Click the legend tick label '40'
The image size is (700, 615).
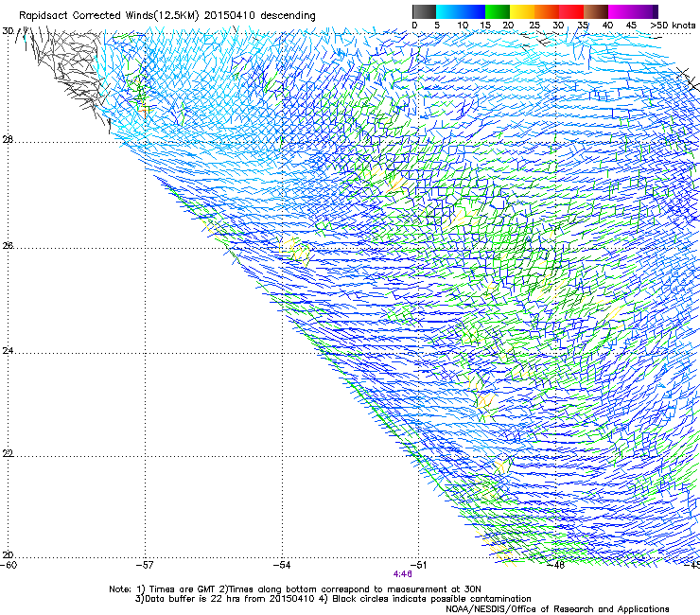coord(607,26)
